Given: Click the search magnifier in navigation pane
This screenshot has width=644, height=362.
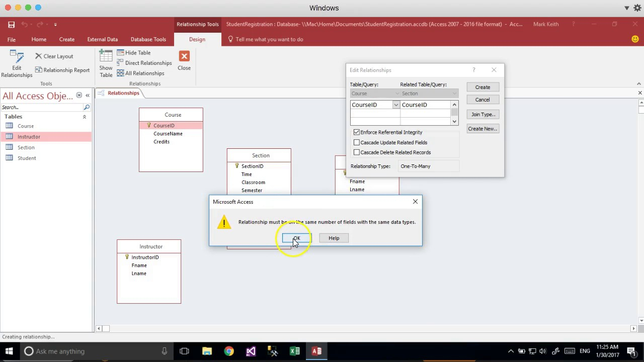Looking at the screenshot, I should (x=87, y=107).
